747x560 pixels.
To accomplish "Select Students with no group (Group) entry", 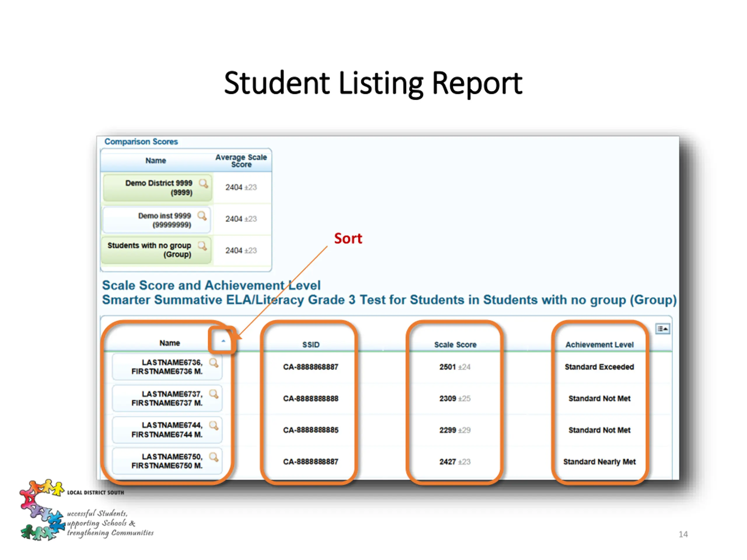I will (x=157, y=250).
